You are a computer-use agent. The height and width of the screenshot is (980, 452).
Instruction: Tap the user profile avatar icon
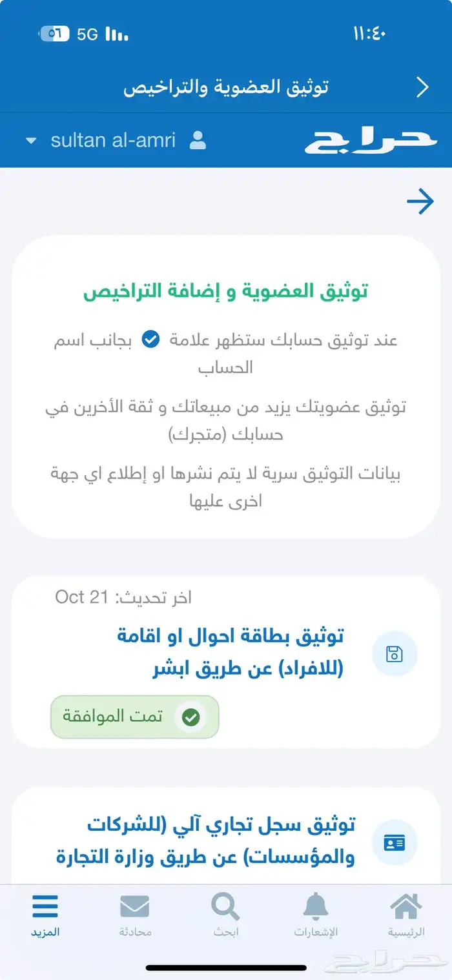coord(198,140)
